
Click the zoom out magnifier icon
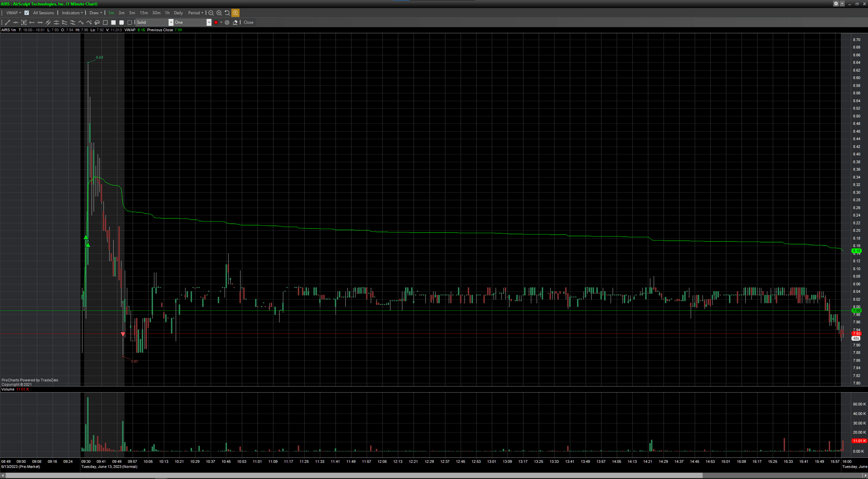click(x=211, y=13)
